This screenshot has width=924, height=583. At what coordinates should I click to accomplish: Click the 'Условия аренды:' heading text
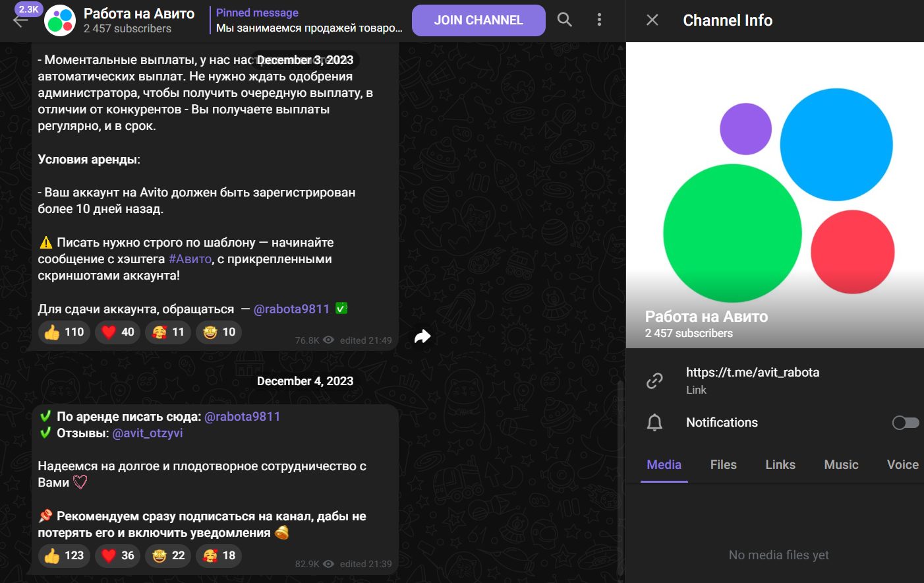[x=89, y=160]
